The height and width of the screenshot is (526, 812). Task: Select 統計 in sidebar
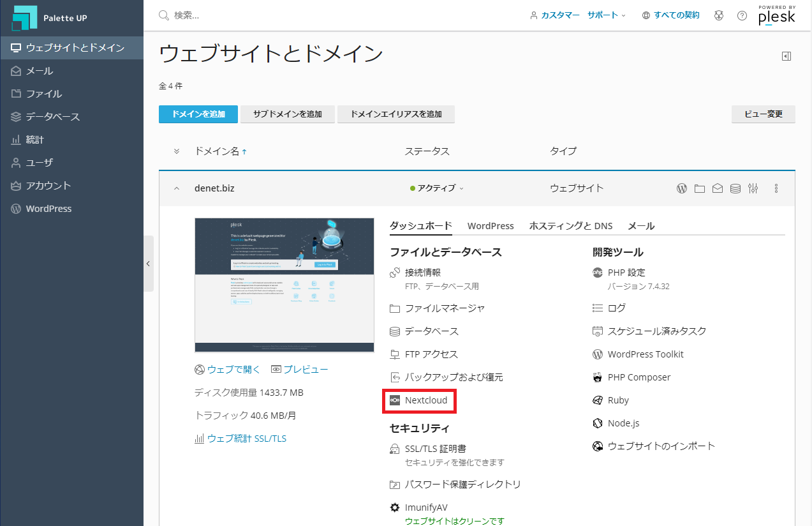point(71,140)
